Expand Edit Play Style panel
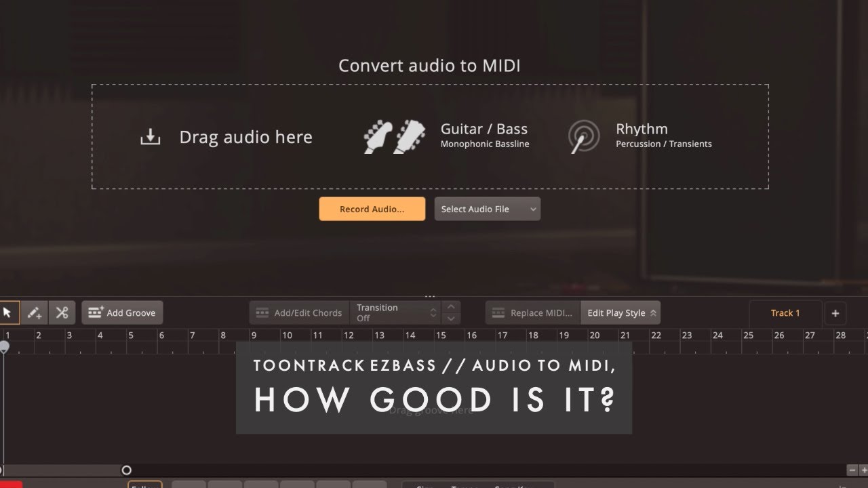The width and height of the screenshot is (868, 488). (x=620, y=312)
